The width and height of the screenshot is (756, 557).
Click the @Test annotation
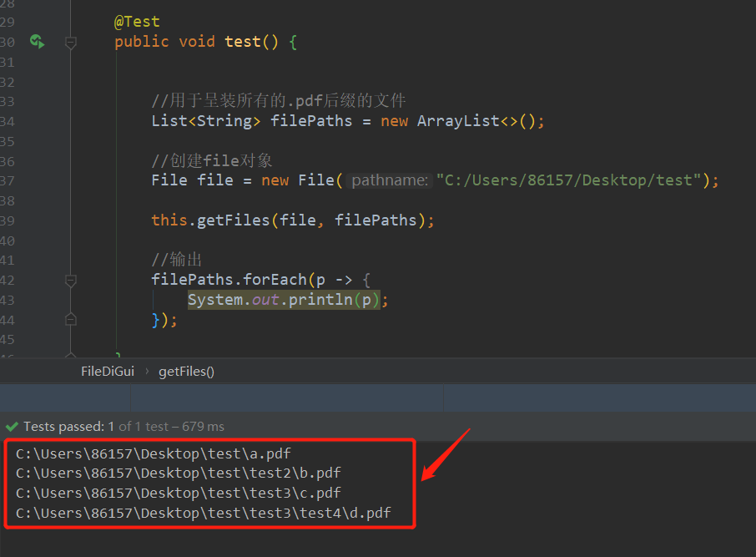[137, 22]
